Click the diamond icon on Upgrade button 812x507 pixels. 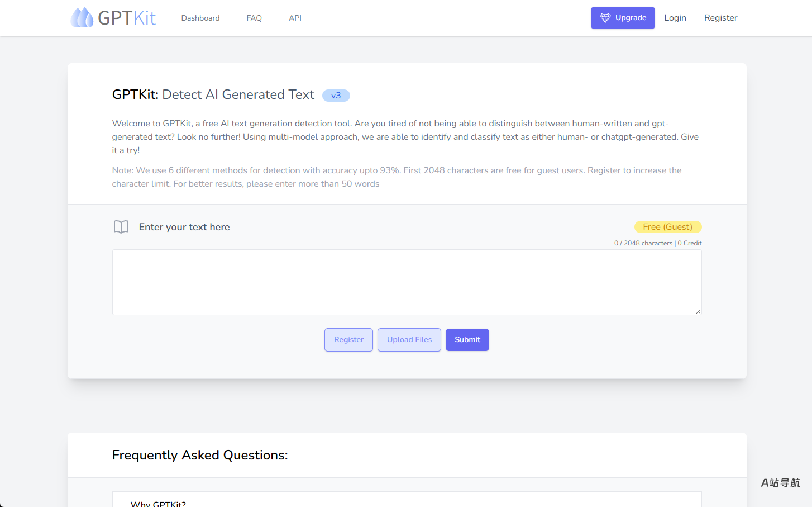pyautogui.click(x=605, y=18)
